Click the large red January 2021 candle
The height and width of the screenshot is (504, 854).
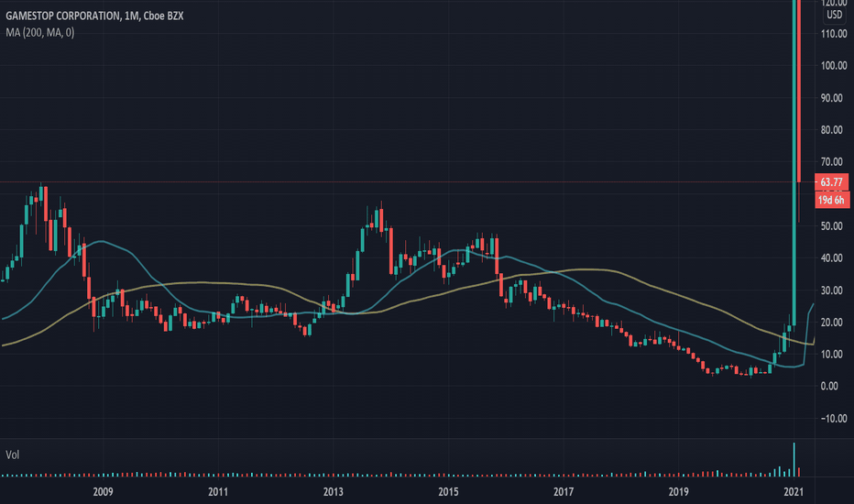point(799,91)
